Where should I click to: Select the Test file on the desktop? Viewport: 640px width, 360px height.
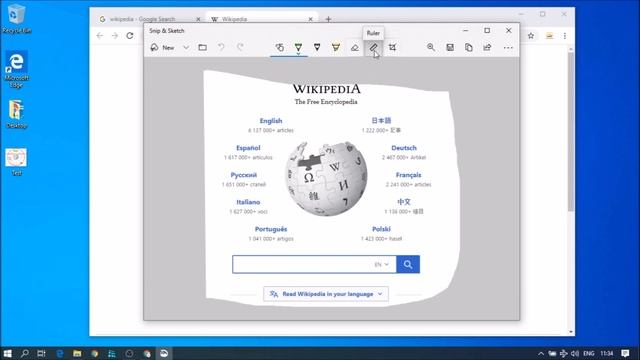pos(16,162)
